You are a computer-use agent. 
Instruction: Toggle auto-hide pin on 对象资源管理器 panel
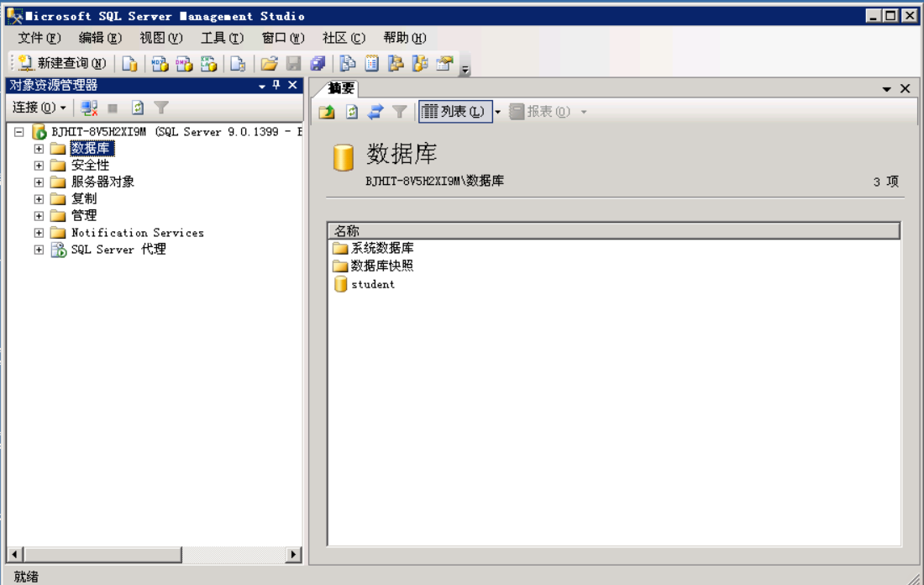(276, 86)
